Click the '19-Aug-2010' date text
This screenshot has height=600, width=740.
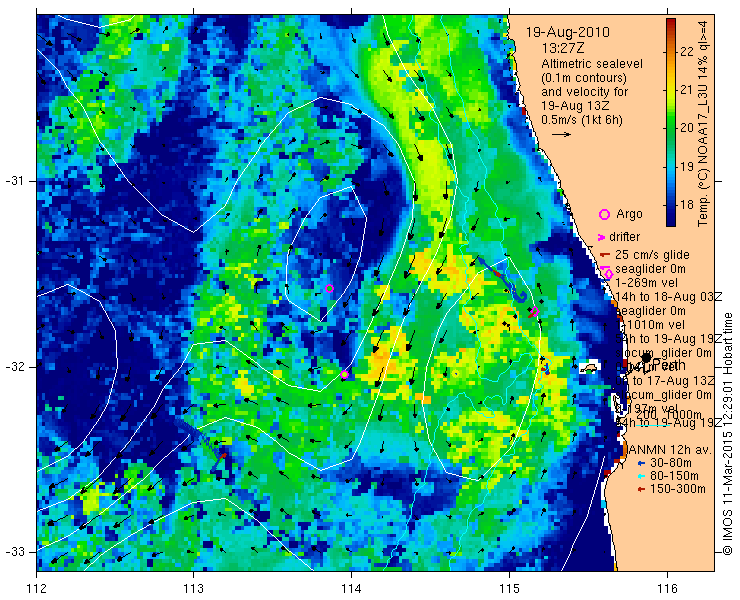(568, 33)
